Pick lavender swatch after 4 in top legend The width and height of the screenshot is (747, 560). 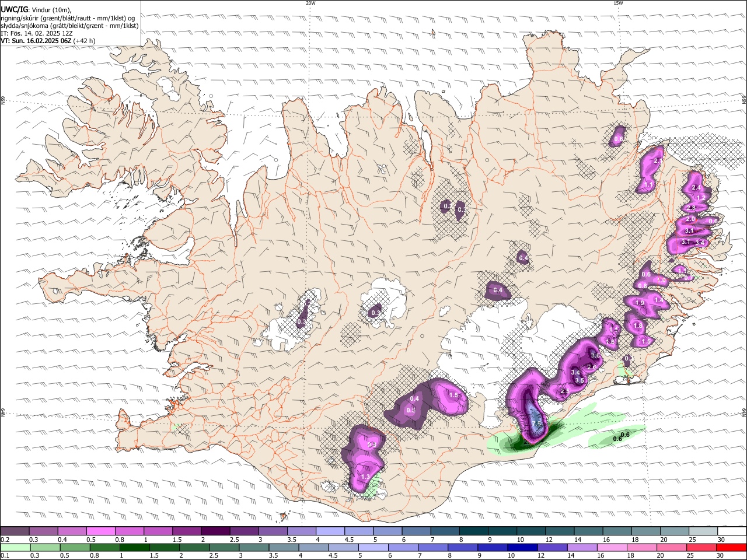[330, 531]
